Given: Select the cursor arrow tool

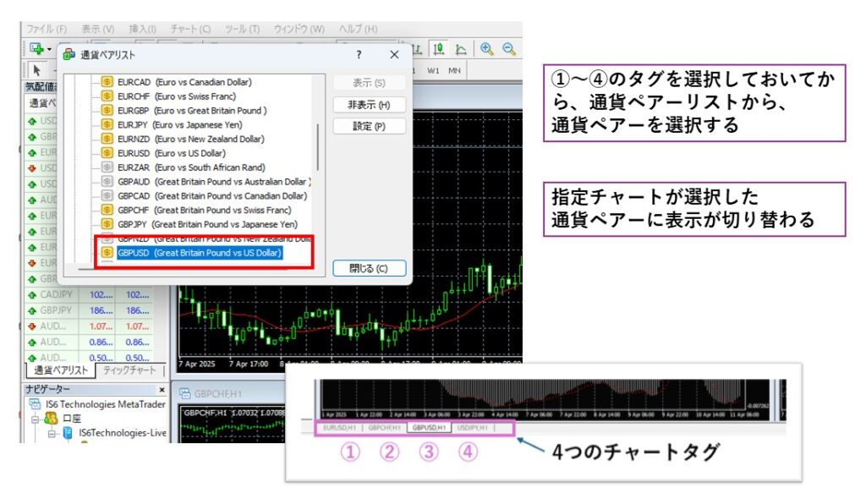Looking at the screenshot, I should 36,69.
